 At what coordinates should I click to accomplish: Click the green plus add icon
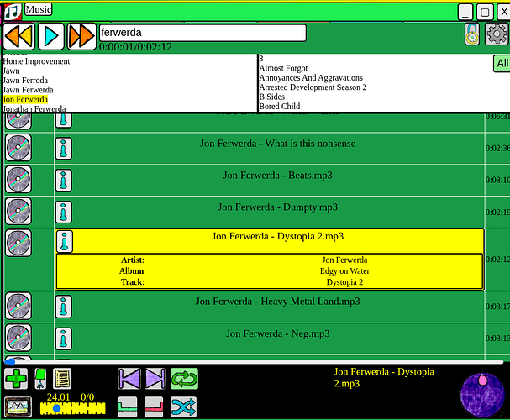pos(16,379)
